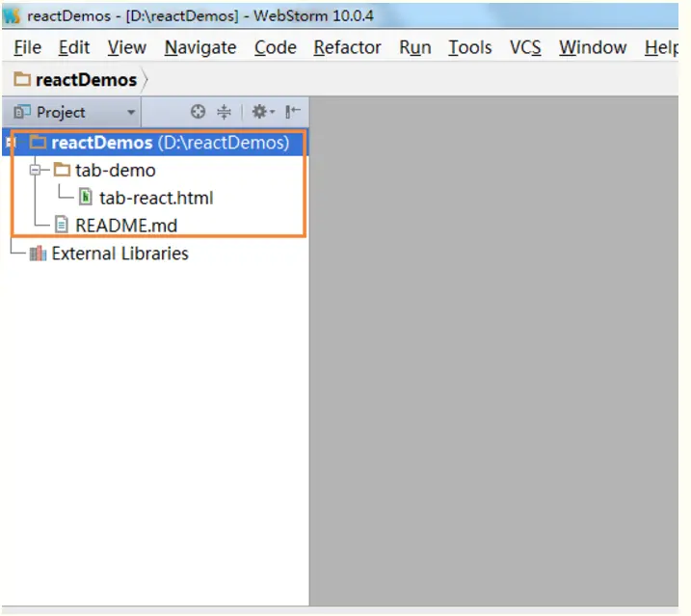Open the Edit menu
Image resolution: width=691 pixels, height=616 pixels.
coord(74,47)
